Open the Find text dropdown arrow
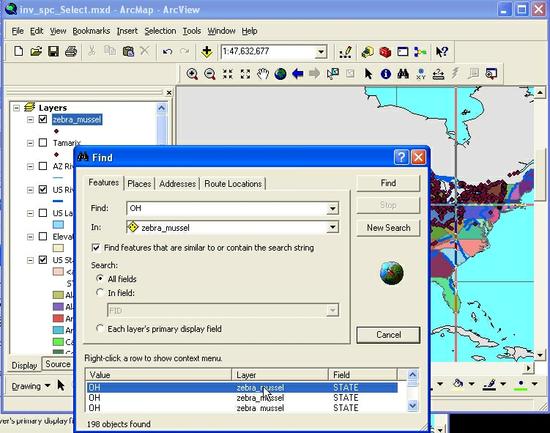The width and height of the screenshot is (550, 433). [x=332, y=208]
